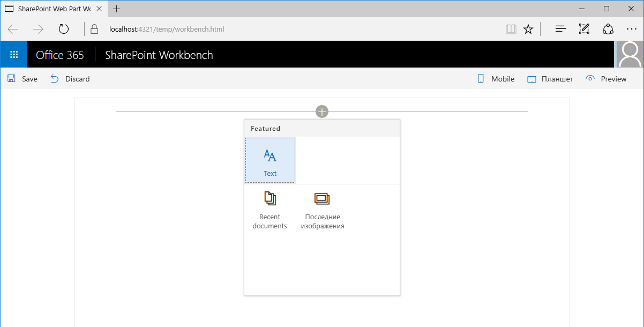Click the Последние изображения label text

tap(323, 221)
